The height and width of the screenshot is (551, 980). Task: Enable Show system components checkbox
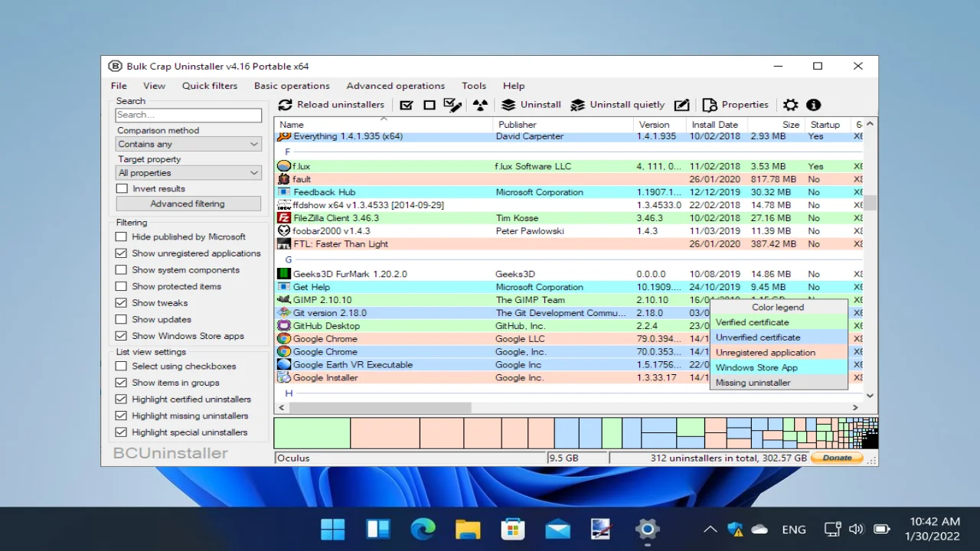click(122, 270)
